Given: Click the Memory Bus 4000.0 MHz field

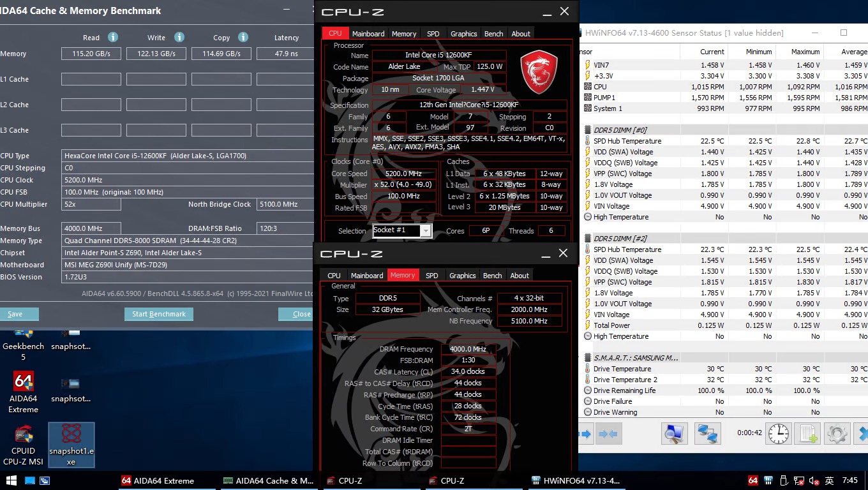Looking at the screenshot, I should [x=91, y=228].
